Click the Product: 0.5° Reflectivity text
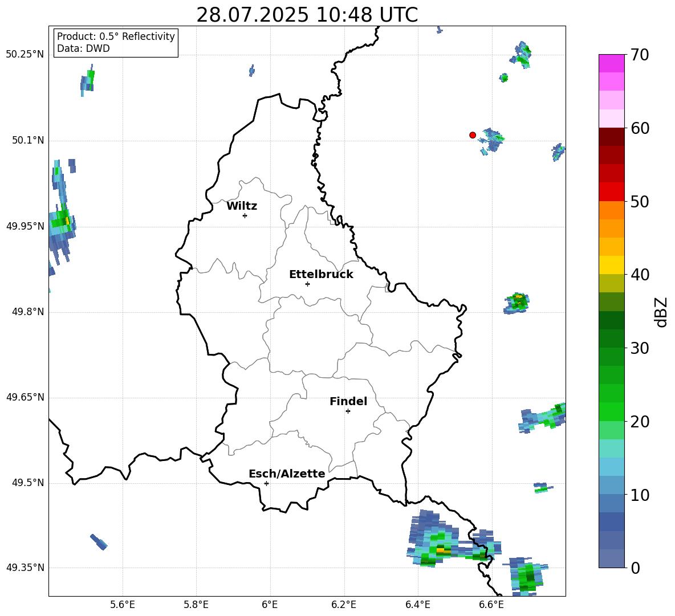675x616 pixels. pos(116,36)
